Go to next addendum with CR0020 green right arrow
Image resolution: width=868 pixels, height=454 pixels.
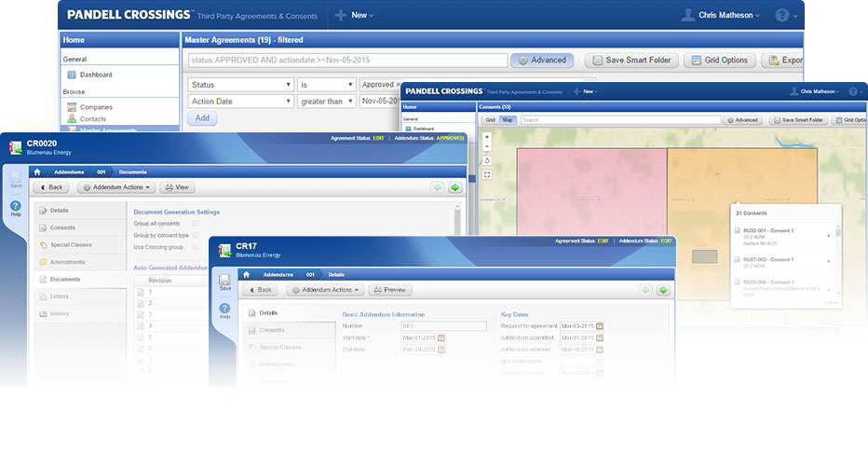pos(455,187)
